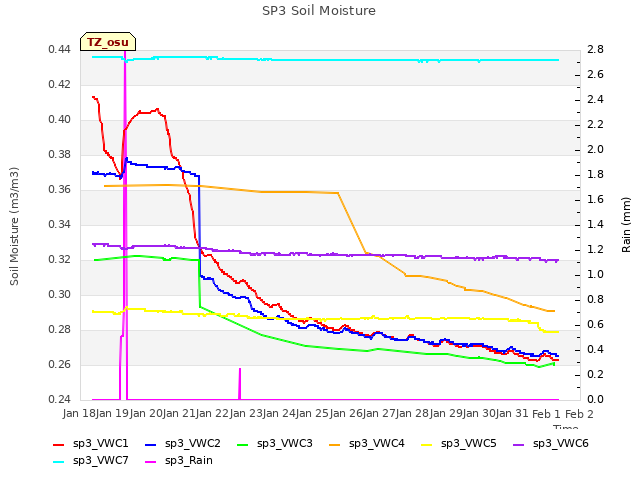640x480 pixels.
Task: Click the 0.24 left axis value
Action: (60, 399)
